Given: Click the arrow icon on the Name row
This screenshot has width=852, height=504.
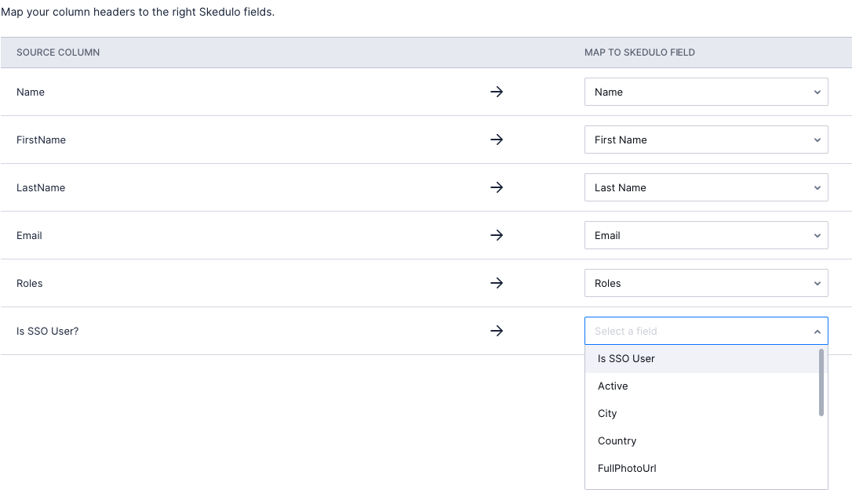Looking at the screenshot, I should (x=497, y=92).
